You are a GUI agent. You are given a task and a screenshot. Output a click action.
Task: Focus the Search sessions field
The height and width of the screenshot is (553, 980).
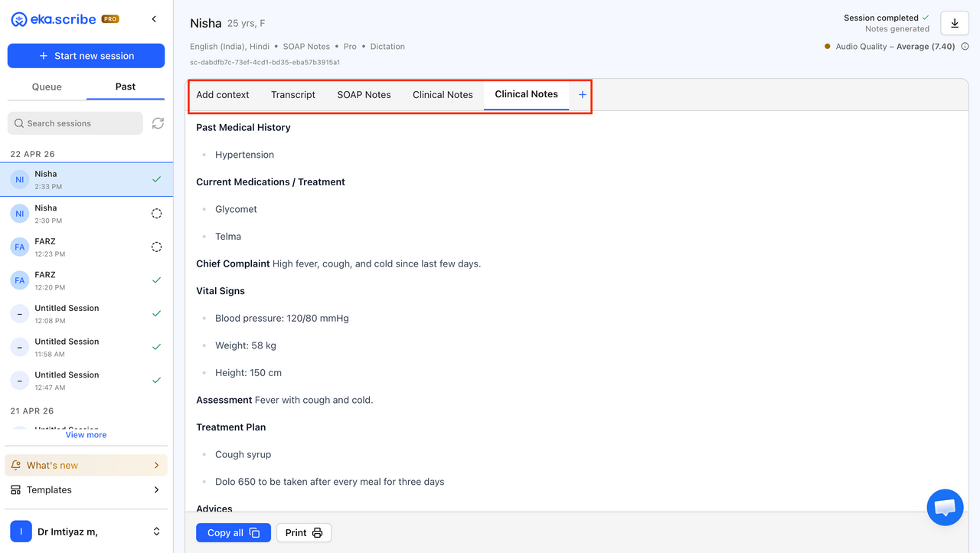[x=75, y=123]
